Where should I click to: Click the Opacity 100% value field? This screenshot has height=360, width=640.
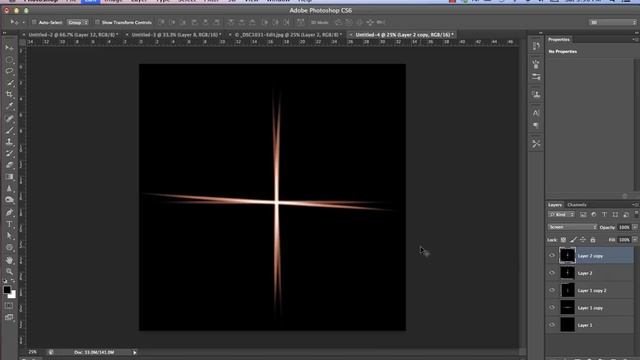[x=624, y=227]
